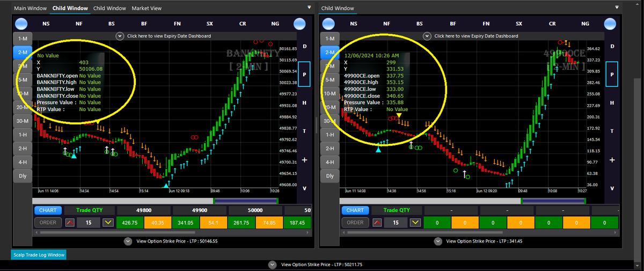This screenshot has height=271, width=644.
Task: Select 1-H timeframe in left chart
Action: [x=23, y=135]
